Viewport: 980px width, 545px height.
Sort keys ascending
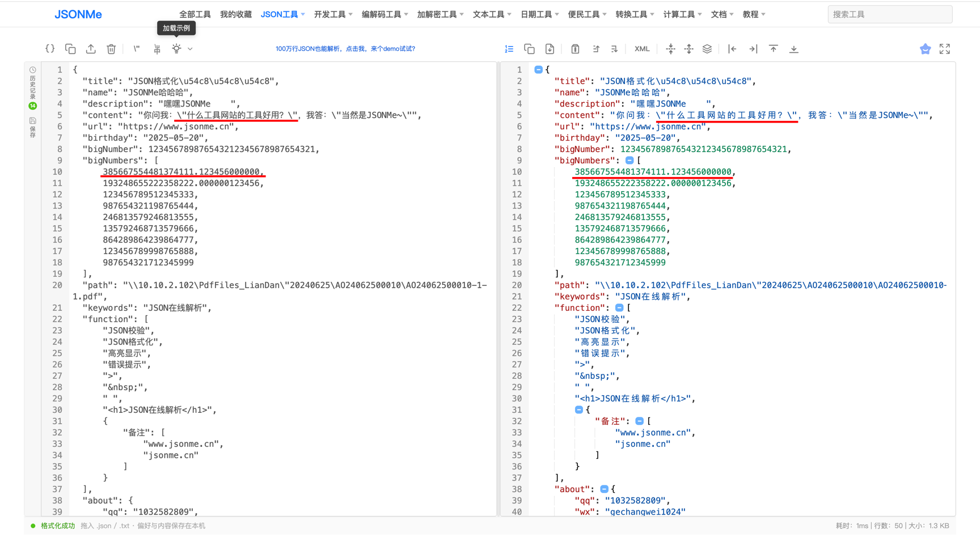595,49
